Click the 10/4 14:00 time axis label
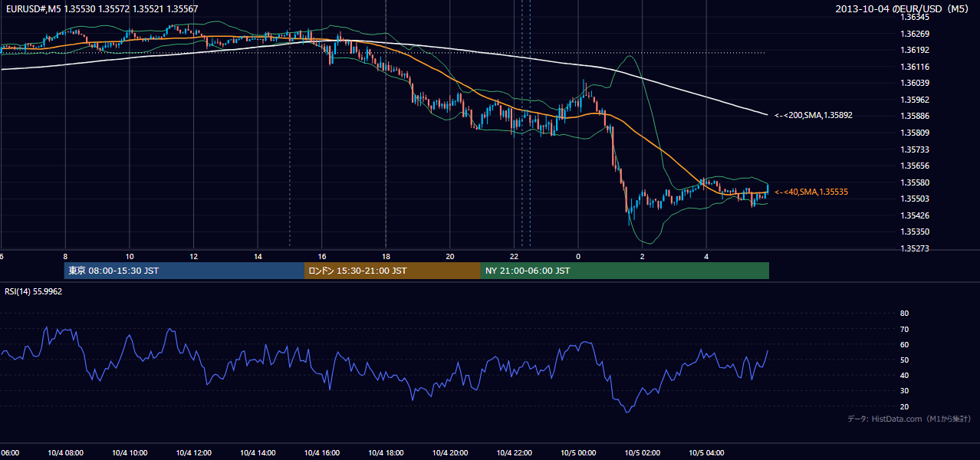The width and height of the screenshot is (980, 460). pyautogui.click(x=258, y=453)
